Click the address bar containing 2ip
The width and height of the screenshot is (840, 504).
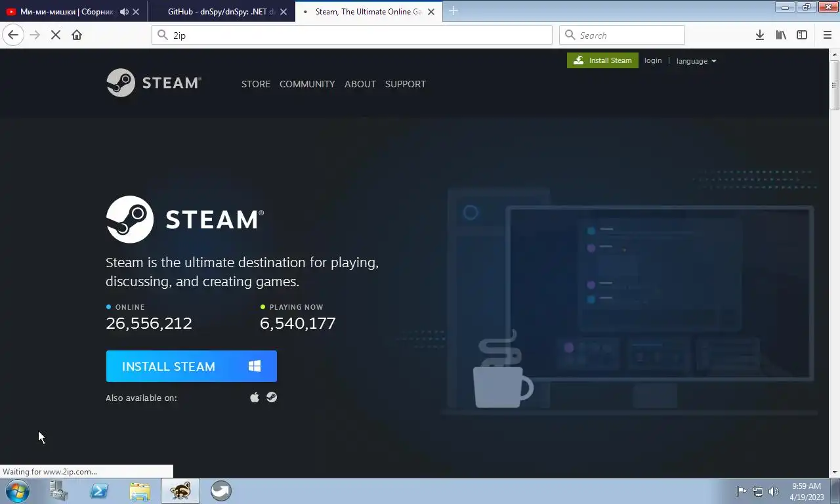(352, 35)
